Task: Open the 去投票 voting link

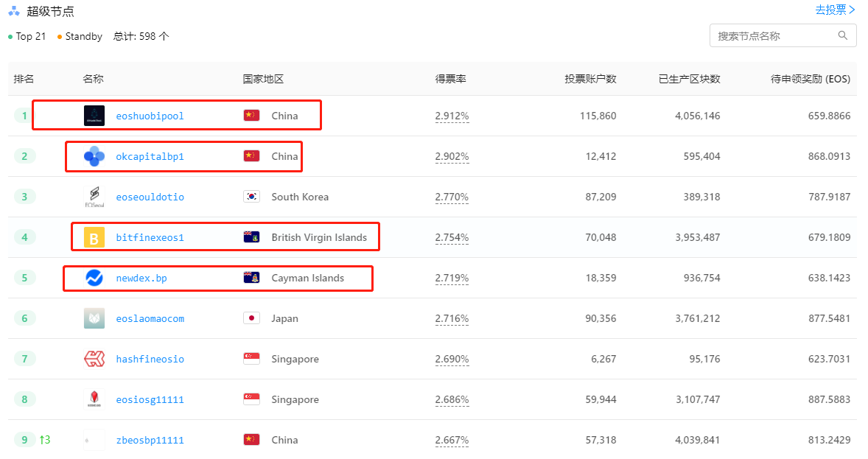Action: pos(835,10)
